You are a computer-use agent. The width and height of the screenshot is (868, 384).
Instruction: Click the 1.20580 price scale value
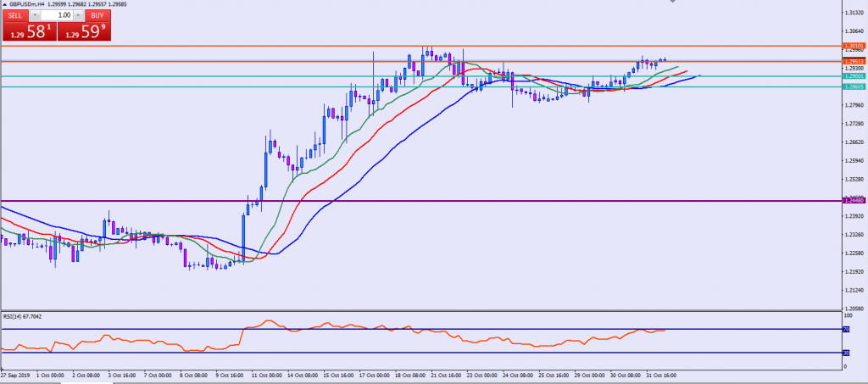(854, 309)
